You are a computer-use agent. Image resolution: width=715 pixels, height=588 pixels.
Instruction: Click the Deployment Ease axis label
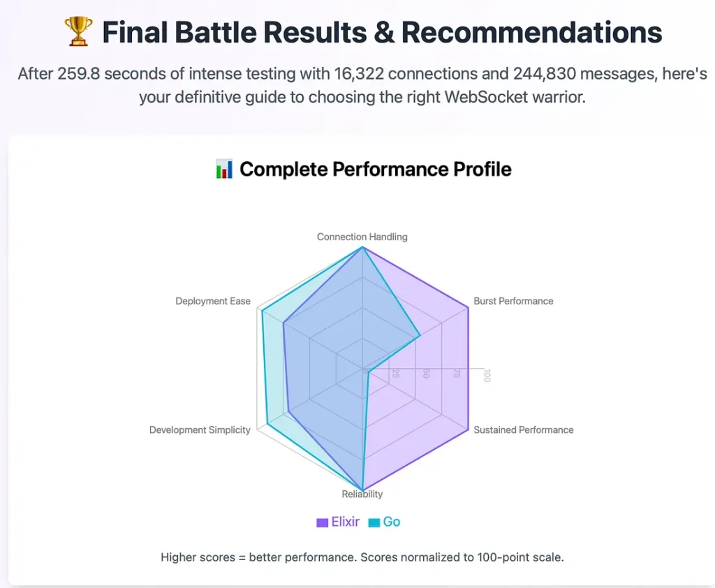213,301
